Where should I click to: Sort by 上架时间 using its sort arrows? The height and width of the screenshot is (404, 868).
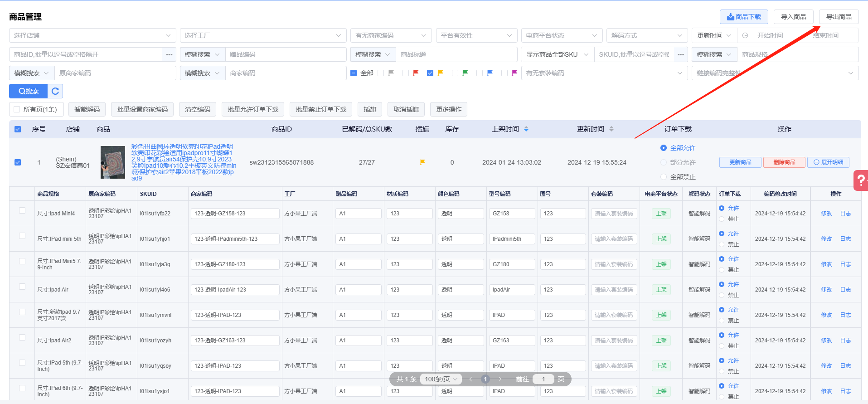(526, 129)
